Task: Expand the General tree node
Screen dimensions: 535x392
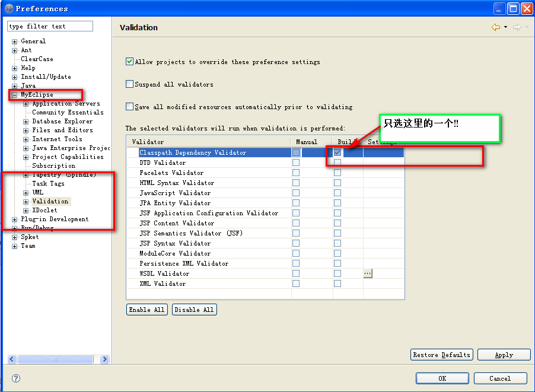Action: [x=14, y=42]
